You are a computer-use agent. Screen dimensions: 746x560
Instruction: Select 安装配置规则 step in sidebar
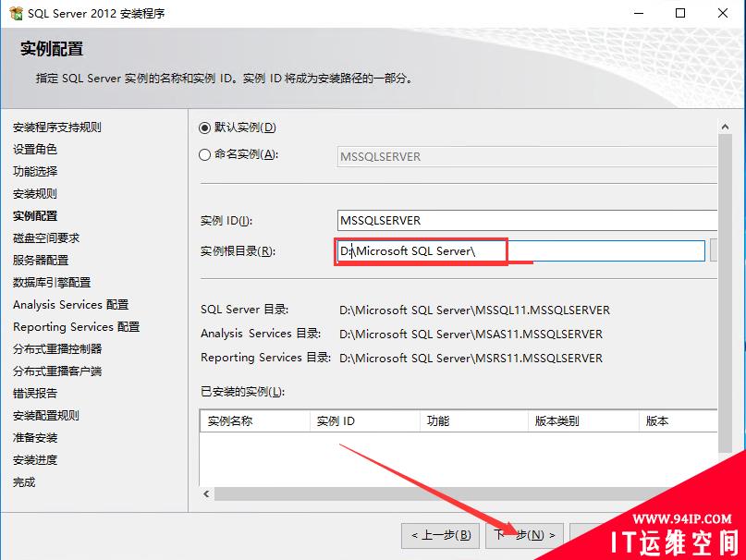click(x=46, y=415)
